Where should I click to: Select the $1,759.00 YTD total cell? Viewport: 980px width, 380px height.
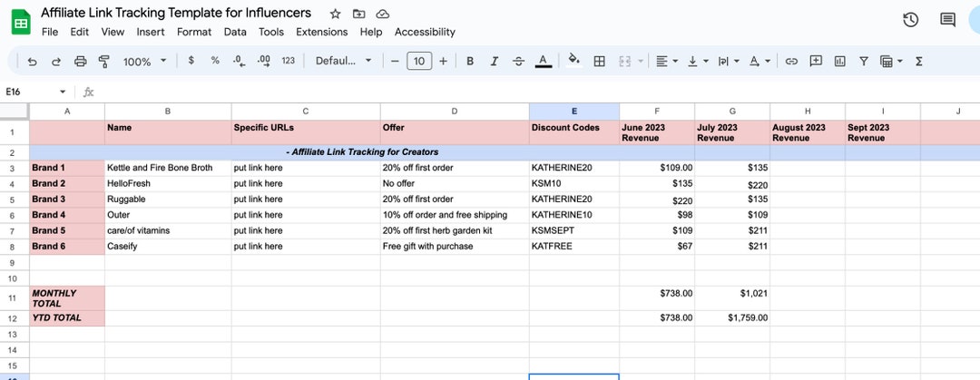click(732, 318)
